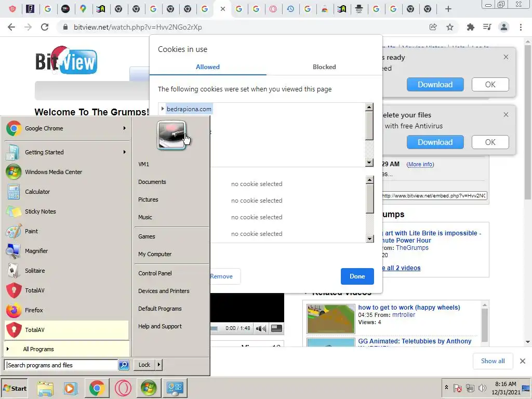Open Sticky Notes from Start menu
Viewport: 532px width, 399px height.
coord(66,211)
